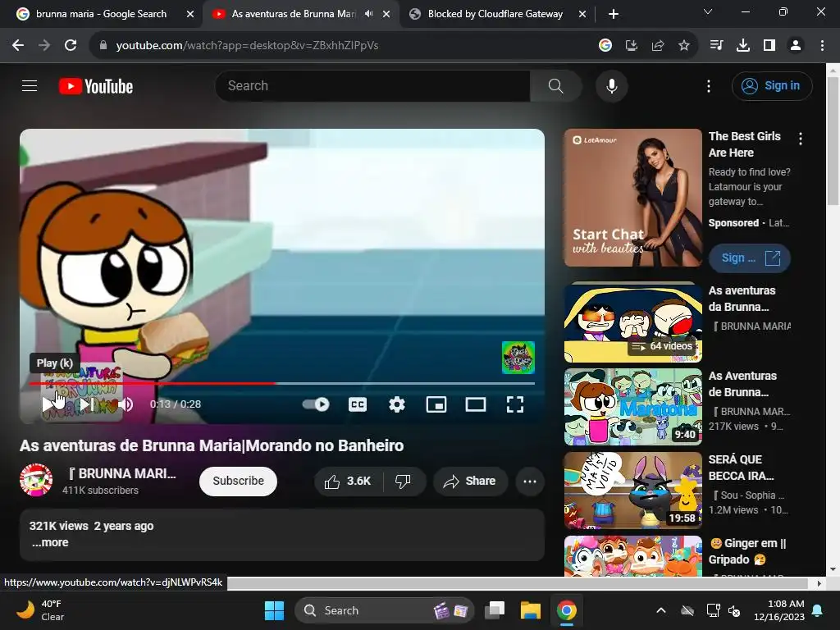This screenshot has height=630, width=840.
Task: Open the ad's three-dot options menu
Action: pos(801,139)
